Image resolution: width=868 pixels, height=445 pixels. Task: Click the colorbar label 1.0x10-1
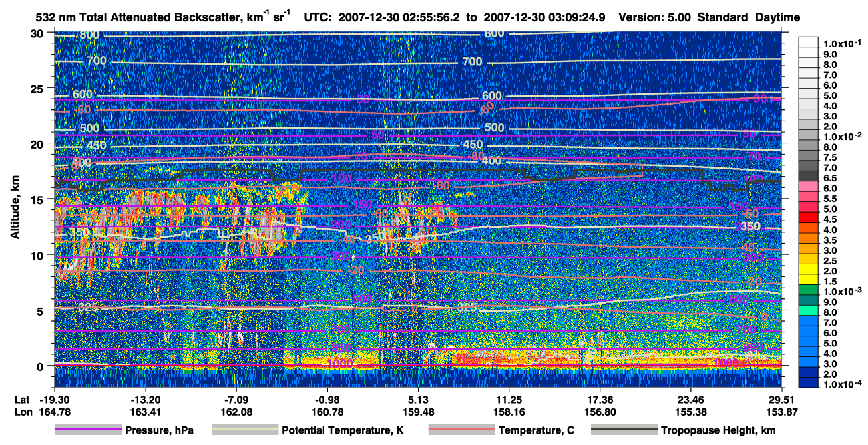(842, 43)
